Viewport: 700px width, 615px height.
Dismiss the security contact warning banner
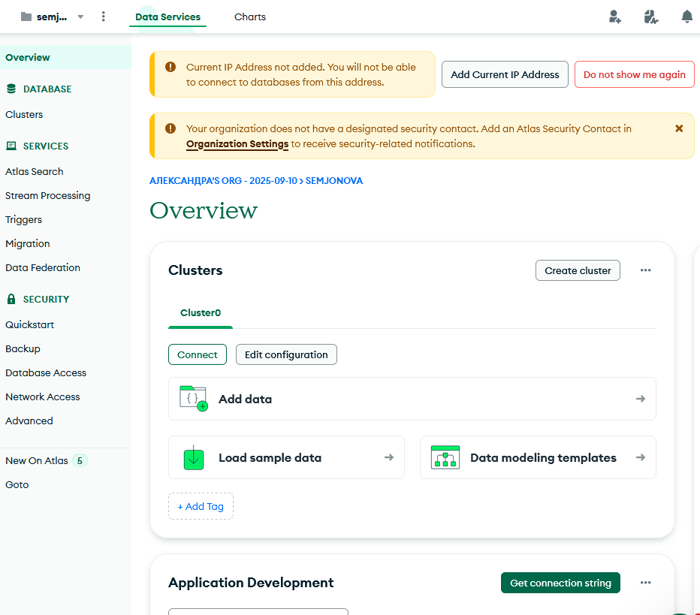[679, 128]
